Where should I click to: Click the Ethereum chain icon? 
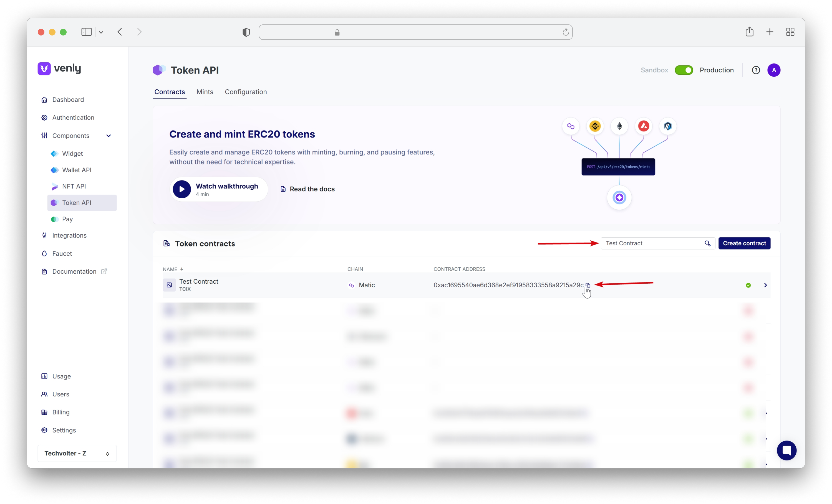point(619,126)
